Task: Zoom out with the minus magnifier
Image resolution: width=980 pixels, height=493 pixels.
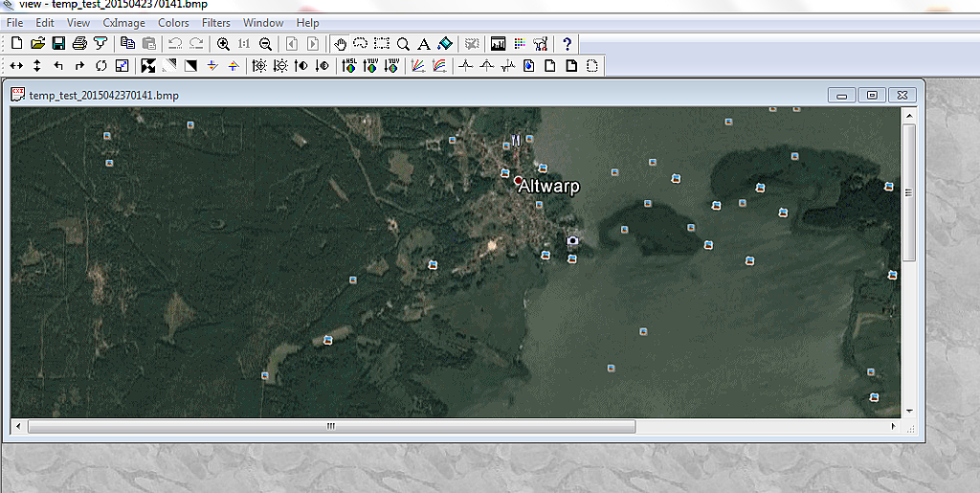Action: [x=265, y=44]
